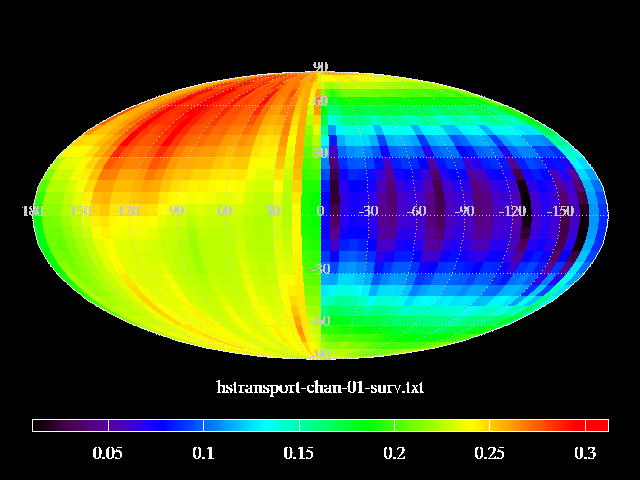The image size is (640, 480).
Task: Click the hstransport-chan-01-surv.txt plot title
Action: [x=320, y=387]
